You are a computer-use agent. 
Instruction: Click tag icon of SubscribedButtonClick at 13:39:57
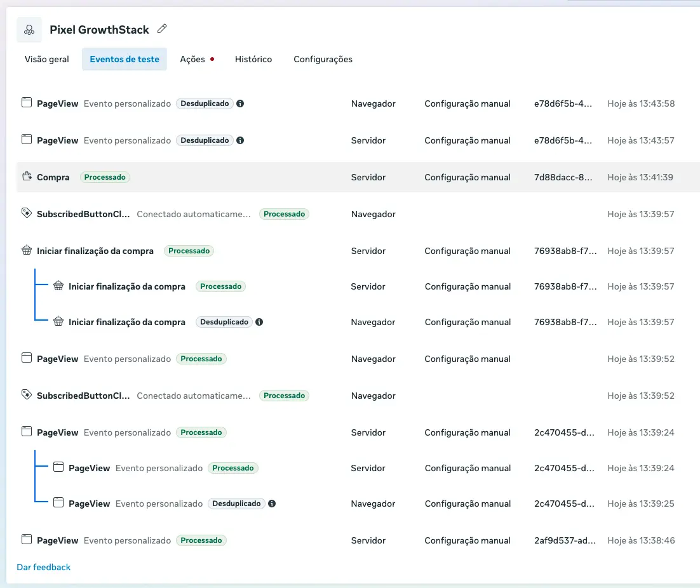(x=27, y=213)
